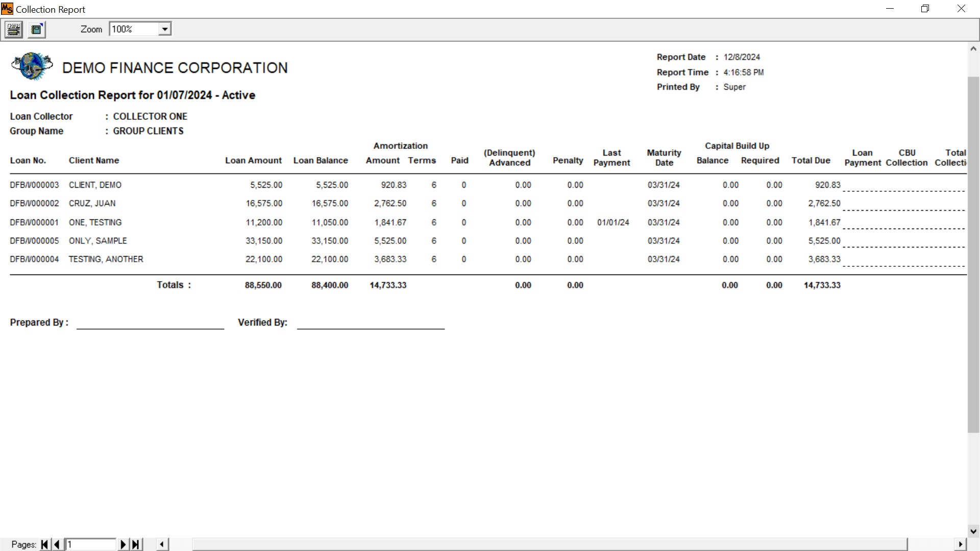Click loan number DFB/W000003 row

tap(34, 185)
